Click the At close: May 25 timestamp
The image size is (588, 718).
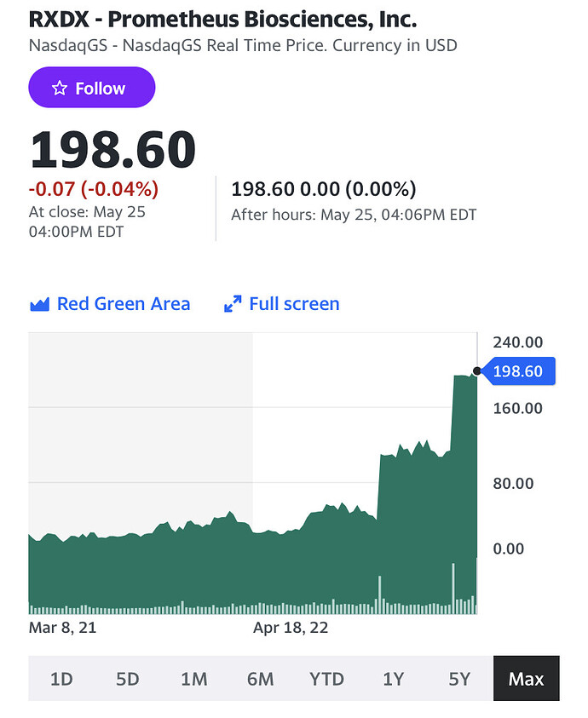87,221
